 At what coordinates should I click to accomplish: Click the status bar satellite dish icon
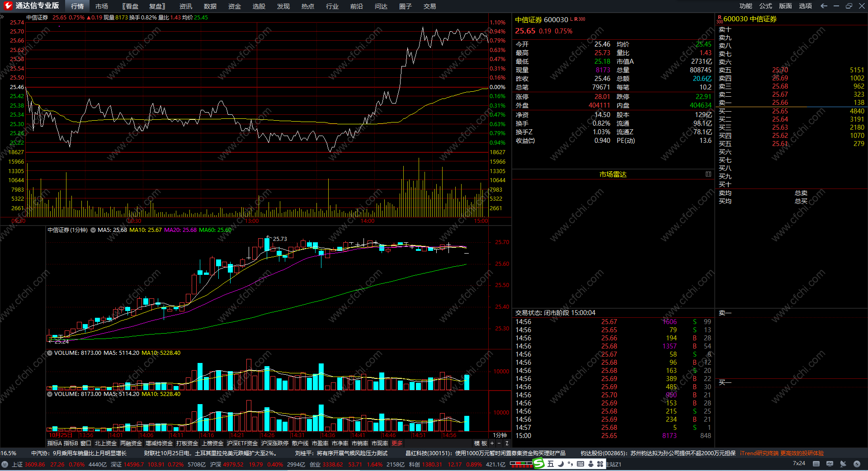pyautogui.click(x=843, y=464)
